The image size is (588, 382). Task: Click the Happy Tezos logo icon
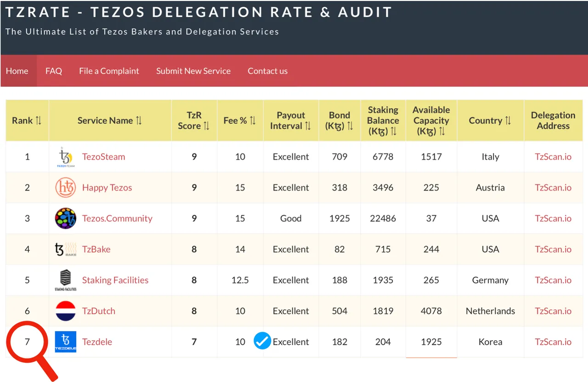coord(65,188)
